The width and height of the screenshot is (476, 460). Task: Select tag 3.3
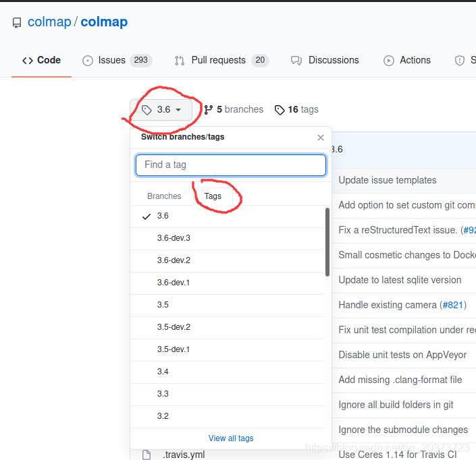pos(227,394)
